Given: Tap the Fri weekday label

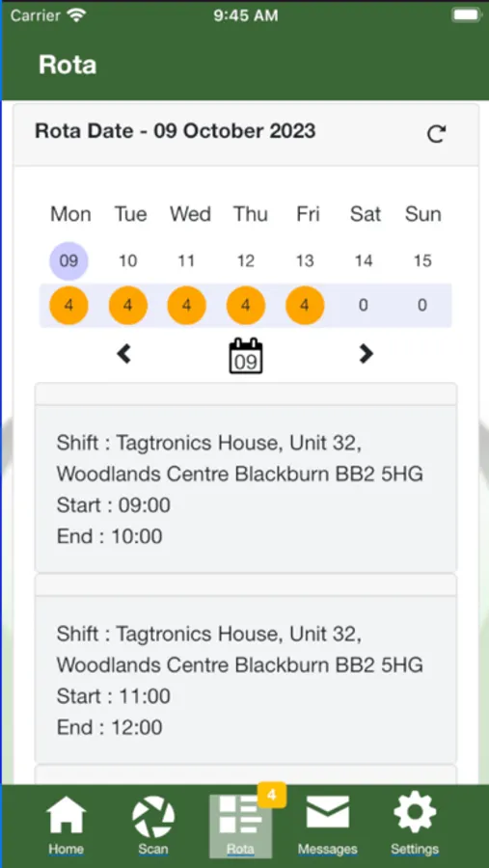Looking at the screenshot, I should [x=308, y=214].
